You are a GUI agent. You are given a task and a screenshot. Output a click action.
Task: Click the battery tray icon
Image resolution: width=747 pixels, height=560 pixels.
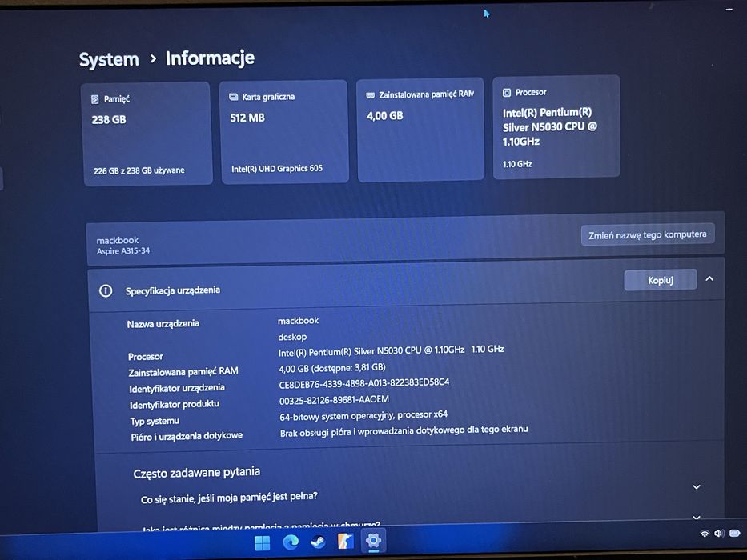(x=735, y=533)
